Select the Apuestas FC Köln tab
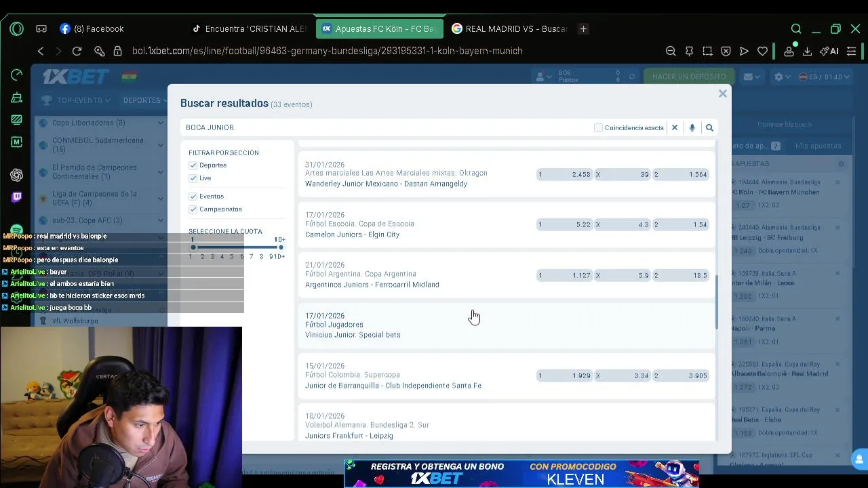The image size is (868, 488). (379, 28)
